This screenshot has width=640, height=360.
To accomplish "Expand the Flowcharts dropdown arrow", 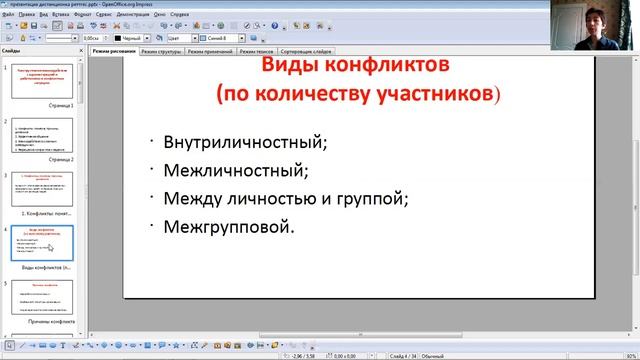I will (155, 345).
